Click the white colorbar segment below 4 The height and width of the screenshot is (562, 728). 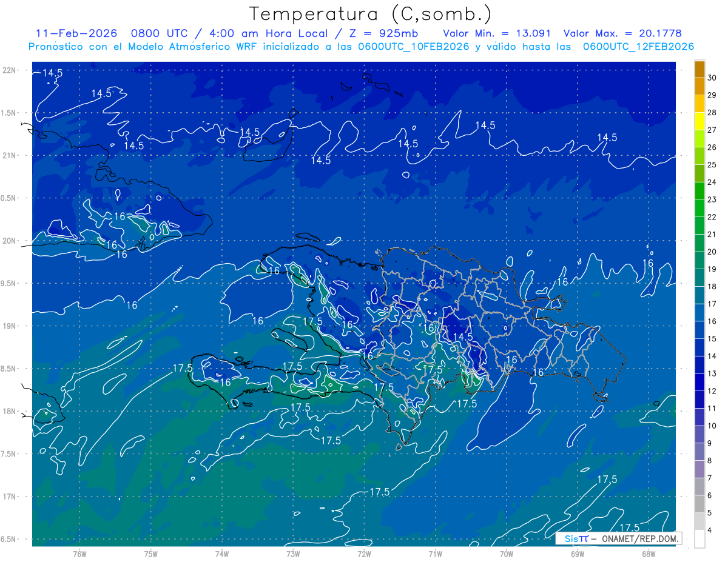(699, 539)
